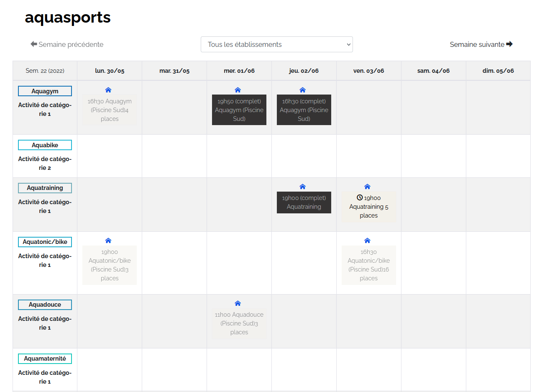Image resolution: width=547 pixels, height=392 pixels.
Task: Click Activité de catégorie 1 under Aquatraining
Action: click(45, 206)
